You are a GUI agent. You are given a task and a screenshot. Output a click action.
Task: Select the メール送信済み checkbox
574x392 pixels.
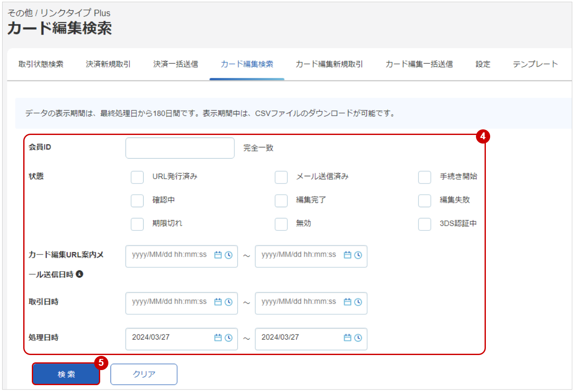click(281, 177)
